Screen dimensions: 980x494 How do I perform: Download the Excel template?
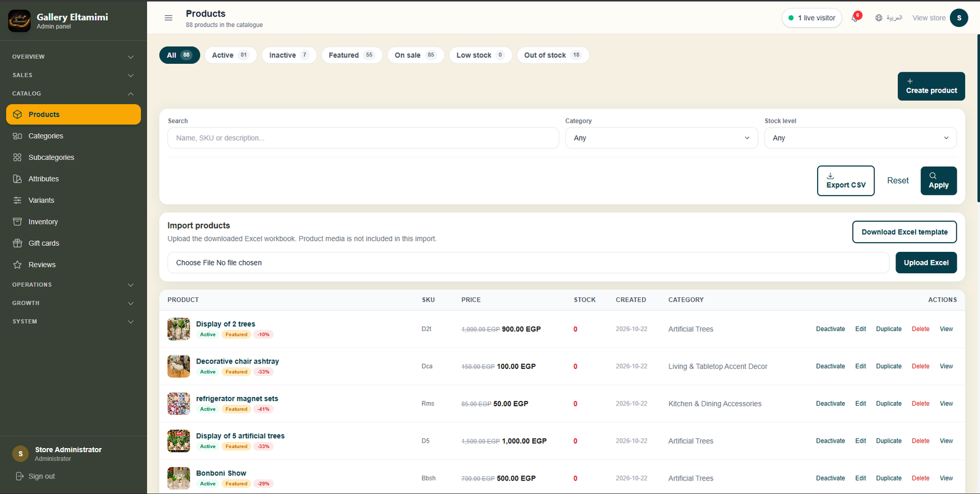(905, 232)
